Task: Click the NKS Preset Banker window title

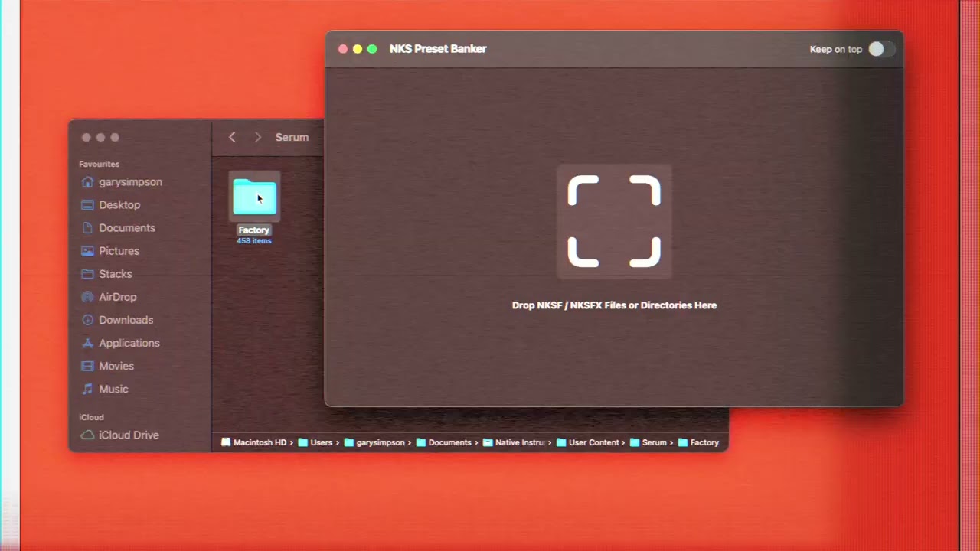Action: coord(438,49)
